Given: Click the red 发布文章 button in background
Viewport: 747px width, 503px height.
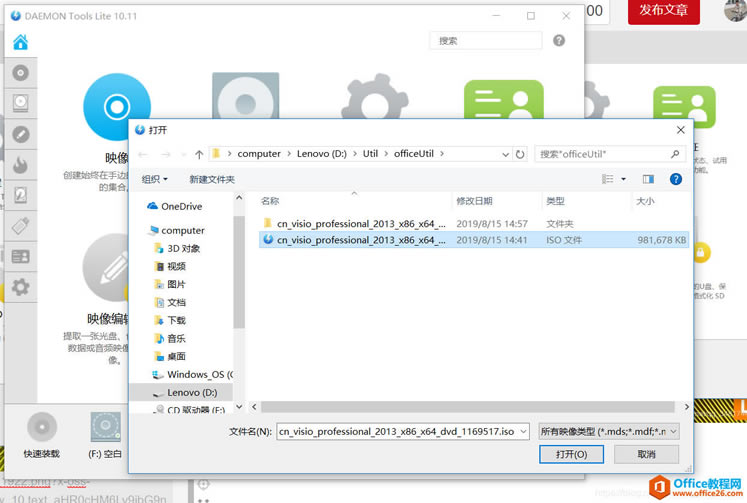Looking at the screenshot, I should click(x=664, y=10).
